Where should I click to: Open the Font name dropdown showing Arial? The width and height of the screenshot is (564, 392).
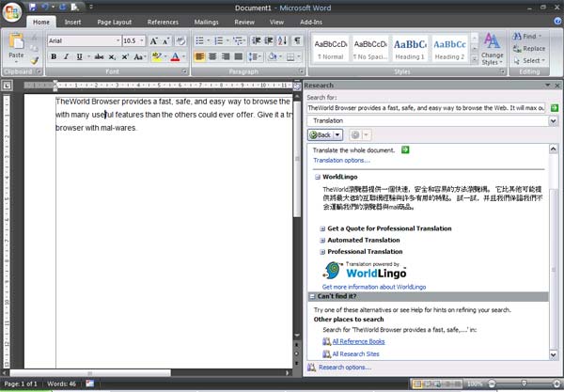(83, 41)
